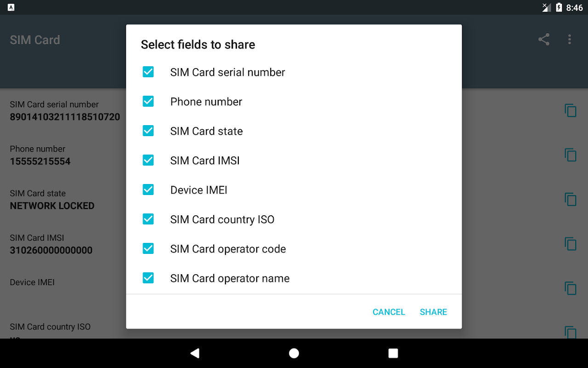Click the SHARE button in dialog

click(433, 312)
